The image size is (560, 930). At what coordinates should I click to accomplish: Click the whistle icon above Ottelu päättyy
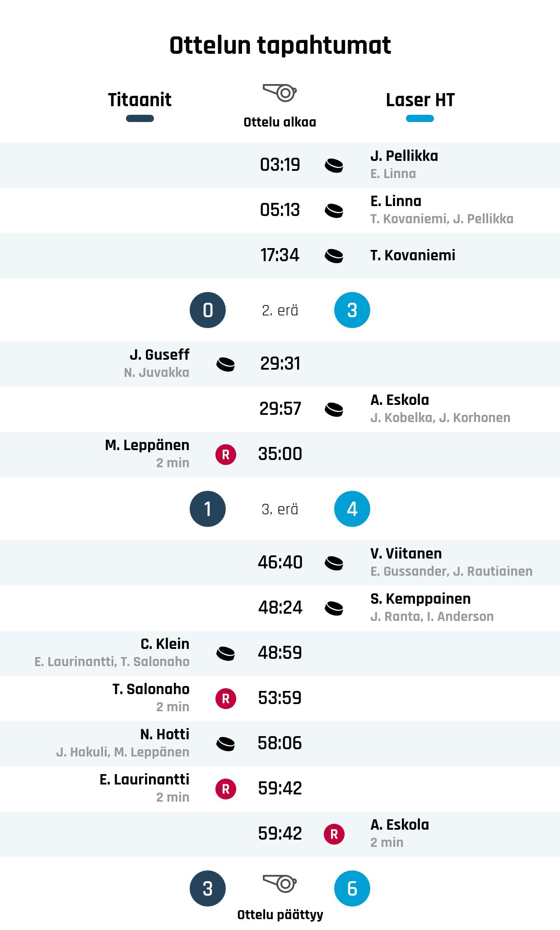point(280,883)
